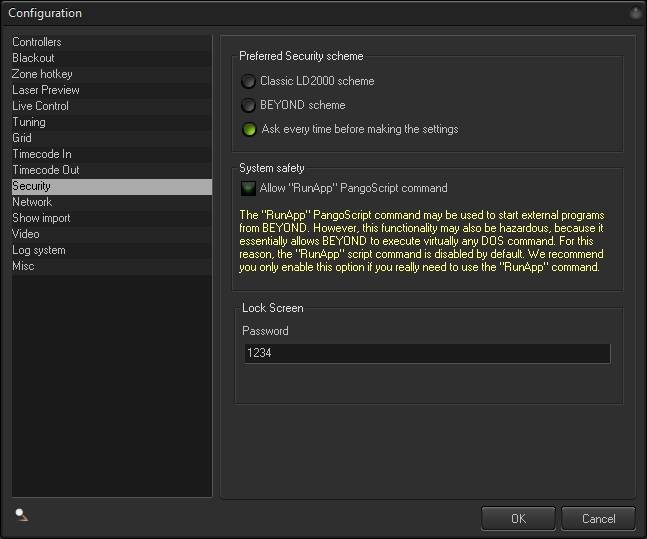Image resolution: width=647 pixels, height=539 pixels.
Task: Open Laser Preview configuration
Action: click(46, 90)
